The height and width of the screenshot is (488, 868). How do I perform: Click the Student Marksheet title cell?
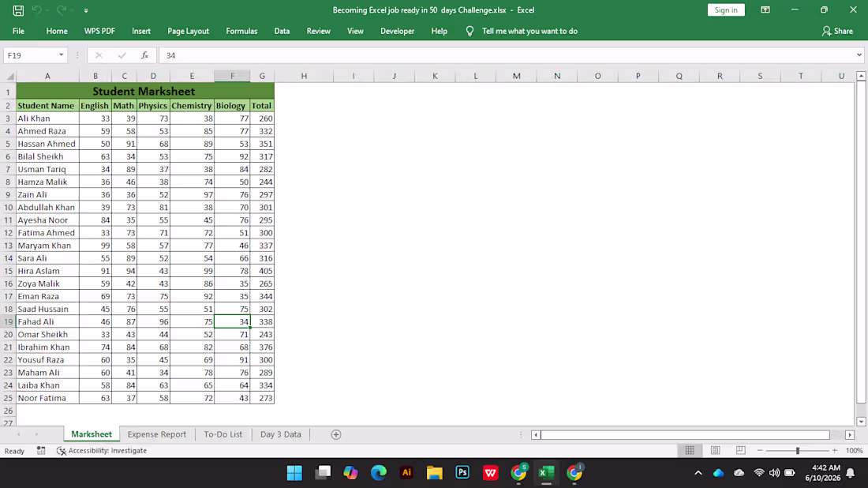click(x=144, y=91)
